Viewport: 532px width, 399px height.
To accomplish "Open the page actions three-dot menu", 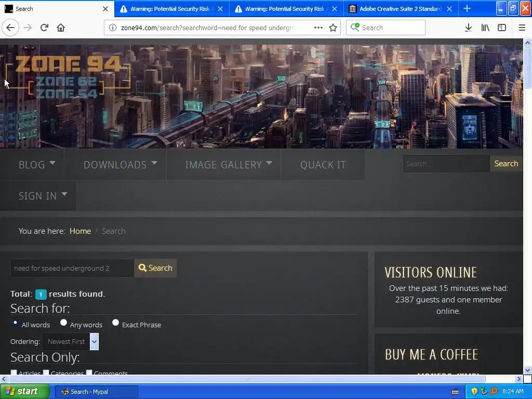I will (x=318, y=28).
